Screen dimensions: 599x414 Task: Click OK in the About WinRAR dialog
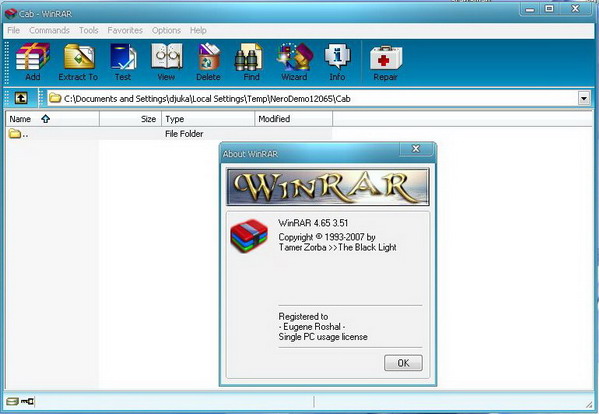click(403, 363)
